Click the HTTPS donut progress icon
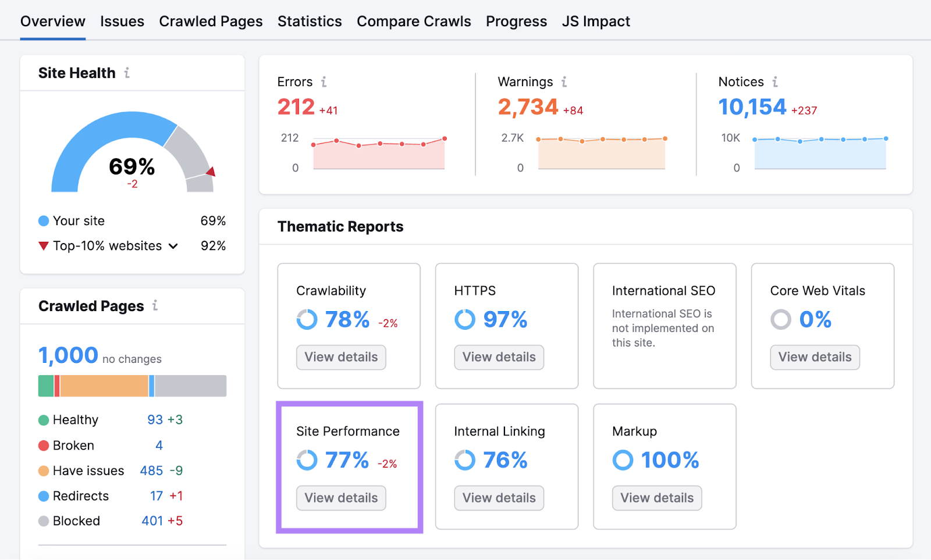The width and height of the screenshot is (931, 560). [465, 319]
